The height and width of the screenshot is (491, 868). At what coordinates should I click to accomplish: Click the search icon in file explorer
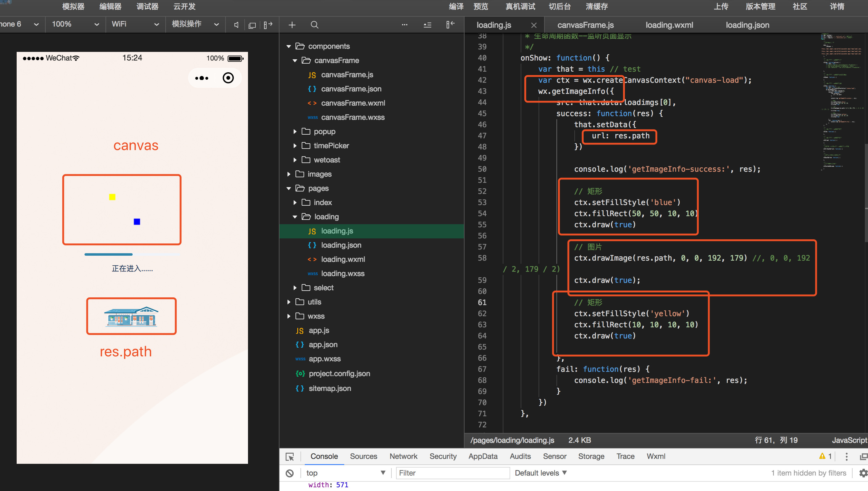click(x=314, y=25)
